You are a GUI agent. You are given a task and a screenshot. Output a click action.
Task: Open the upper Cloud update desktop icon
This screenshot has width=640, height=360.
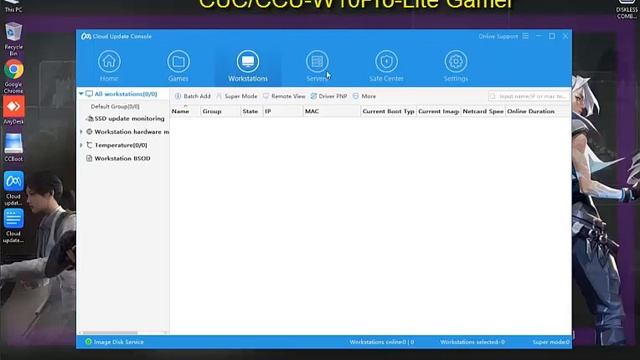tap(13, 188)
